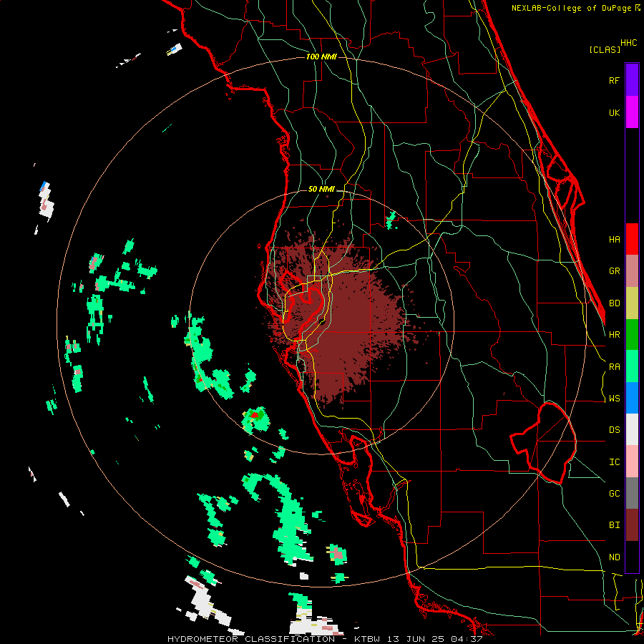Click the DS white legend swatch
644x644 pixels.
click(x=632, y=429)
